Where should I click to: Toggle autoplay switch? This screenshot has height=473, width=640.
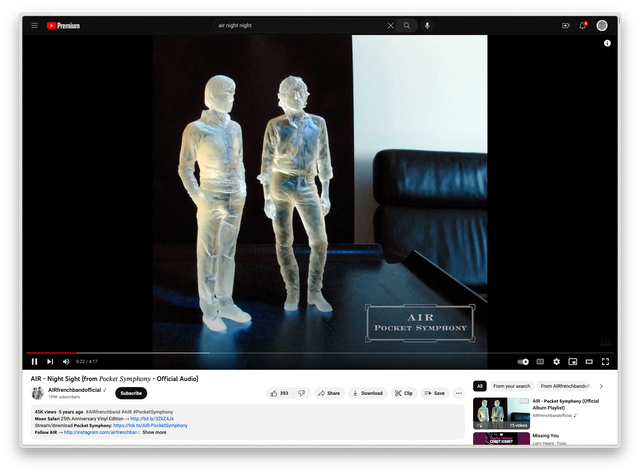[523, 362]
